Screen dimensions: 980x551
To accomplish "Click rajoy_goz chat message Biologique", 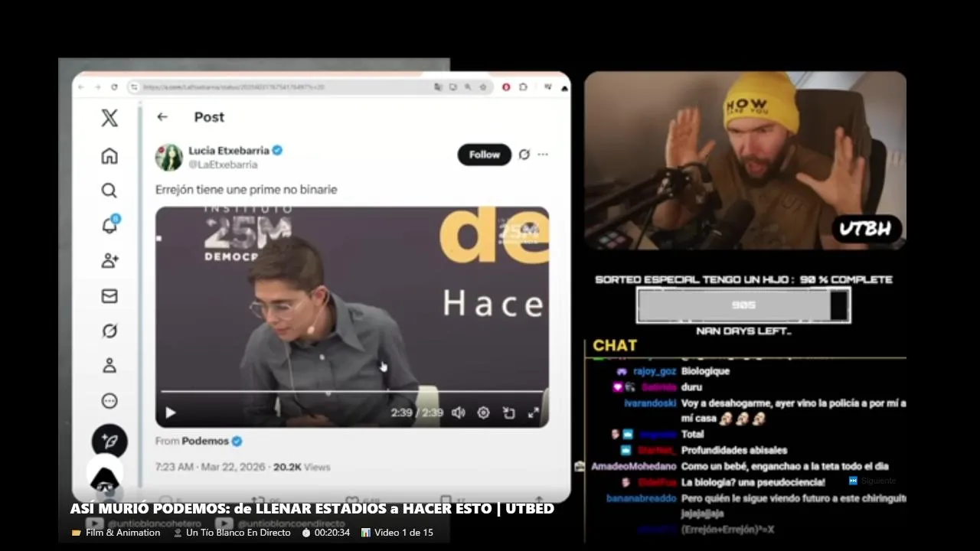I will pyautogui.click(x=705, y=371).
